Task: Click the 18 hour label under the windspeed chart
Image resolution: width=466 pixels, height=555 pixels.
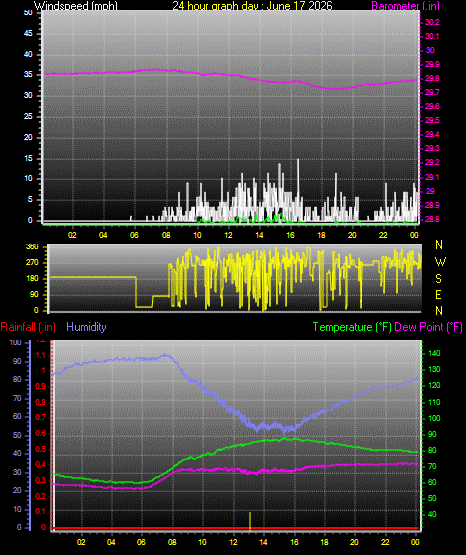Action: coord(321,235)
